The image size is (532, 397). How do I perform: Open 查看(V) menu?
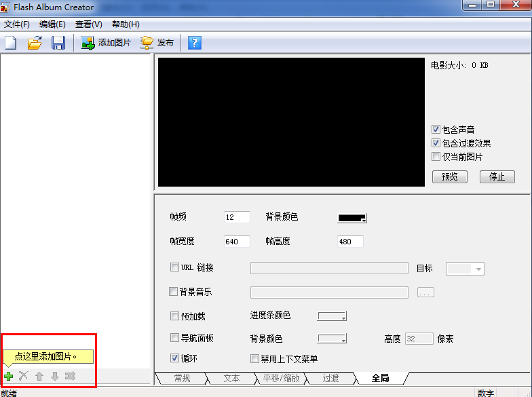88,24
